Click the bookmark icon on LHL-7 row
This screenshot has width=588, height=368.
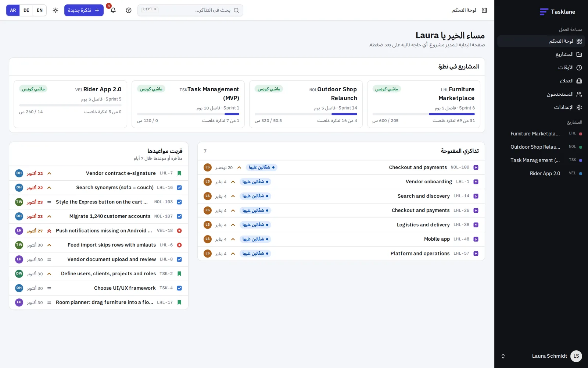click(179, 173)
